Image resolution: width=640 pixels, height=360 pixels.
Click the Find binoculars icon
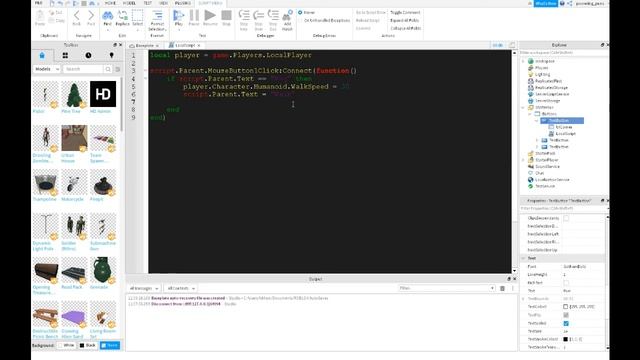coord(107,16)
